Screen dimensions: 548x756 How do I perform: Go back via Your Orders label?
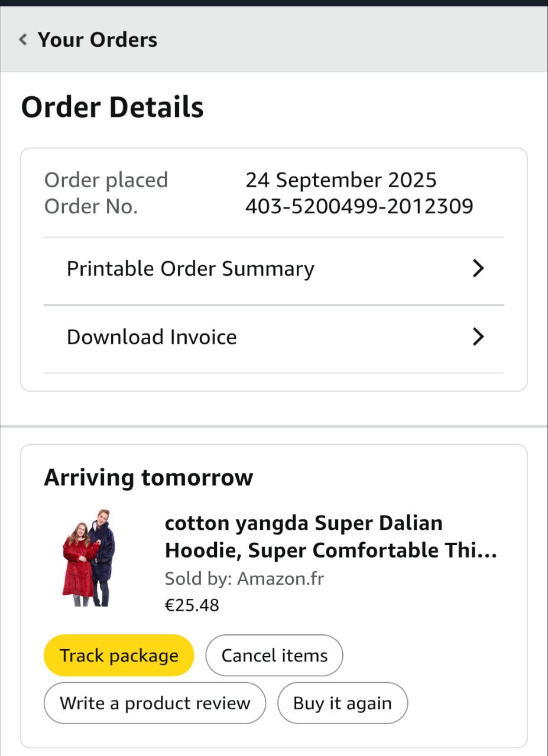98,40
